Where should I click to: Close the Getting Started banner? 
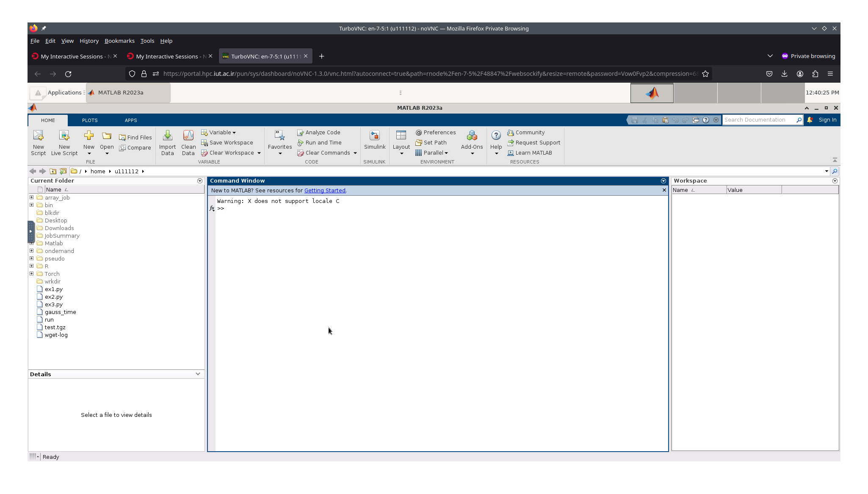[664, 190]
